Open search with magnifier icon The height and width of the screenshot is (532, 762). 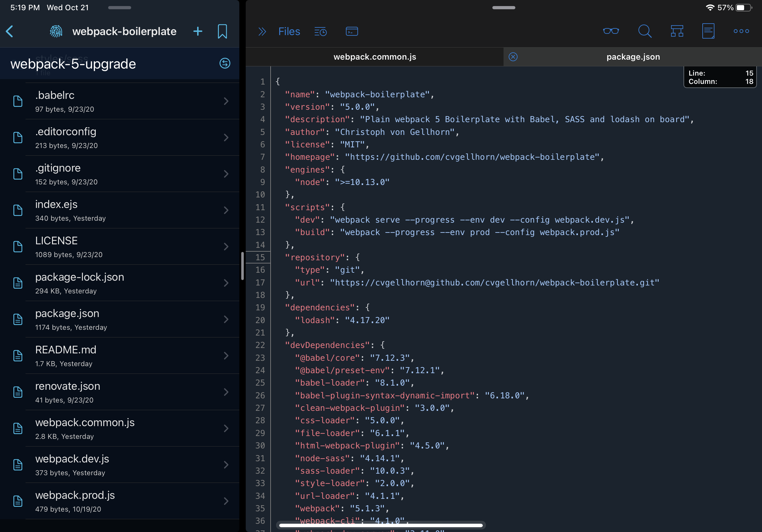645,32
